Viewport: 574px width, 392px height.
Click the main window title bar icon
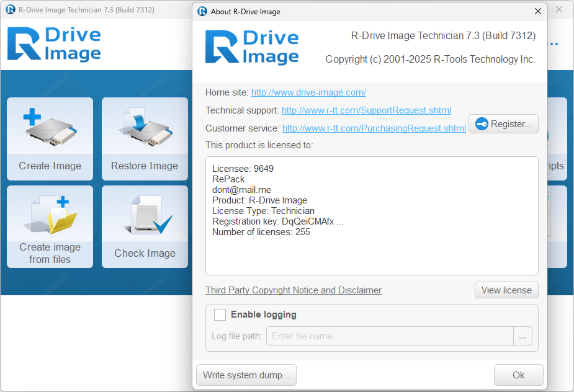(11, 9)
